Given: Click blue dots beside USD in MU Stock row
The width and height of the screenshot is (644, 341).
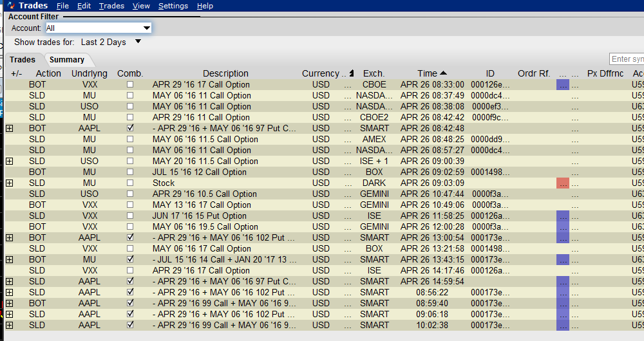Looking at the screenshot, I should 348,183.
